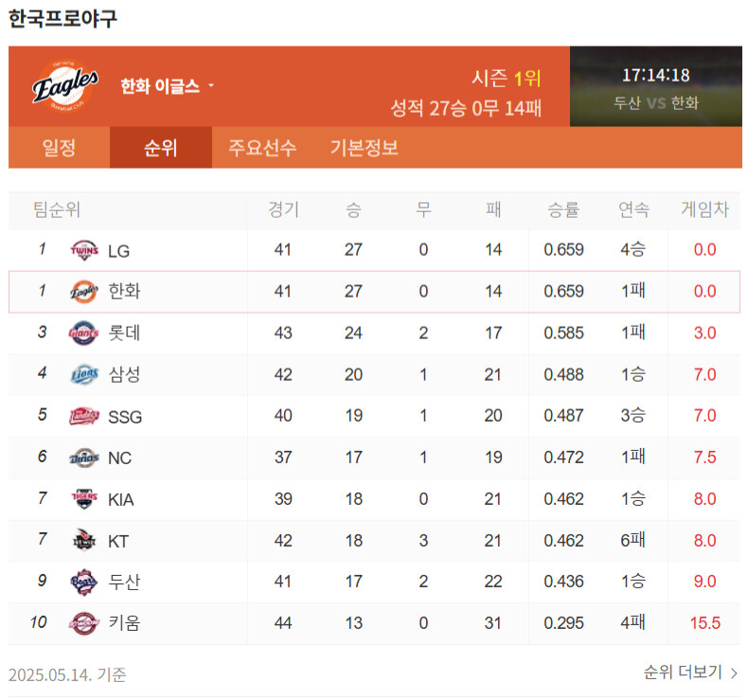Click the 롯데 Giants team logo
This screenshot has width=747, height=700.
[84, 332]
